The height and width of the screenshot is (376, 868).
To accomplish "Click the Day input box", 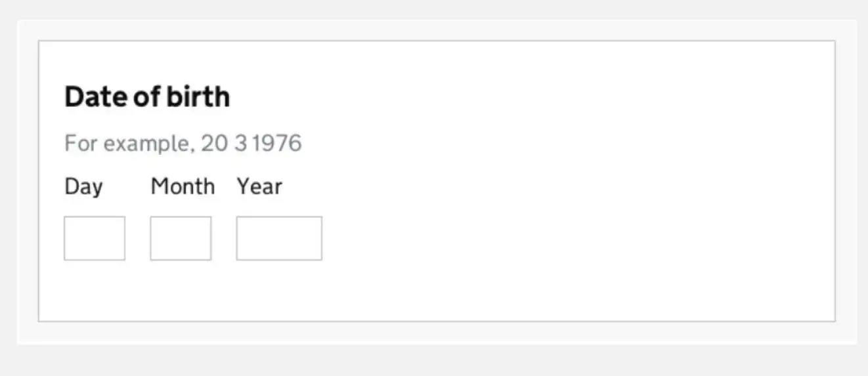I will [x=95, y=238].
